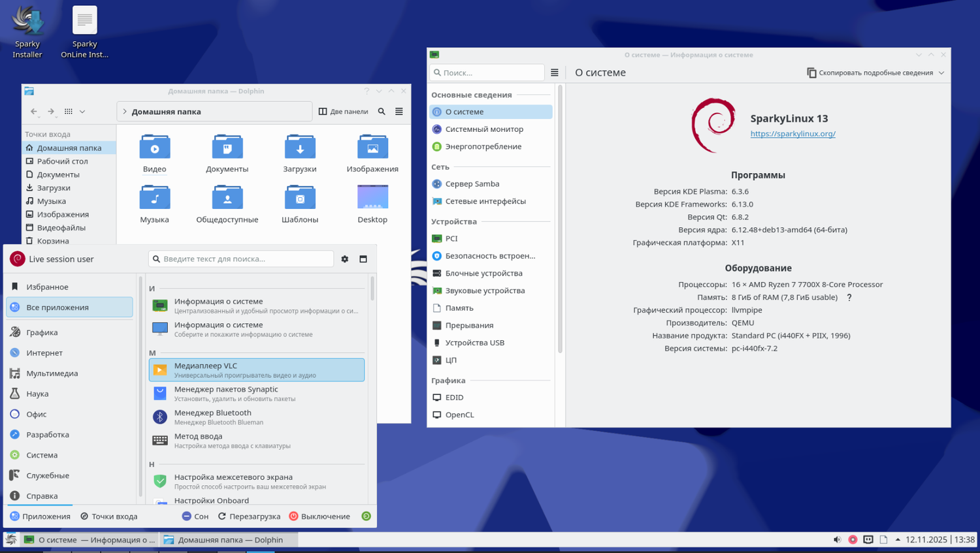This screenshot has width=980, height=553.
Task: Open the Справка category in the launcher
Action: pos(69,496)
